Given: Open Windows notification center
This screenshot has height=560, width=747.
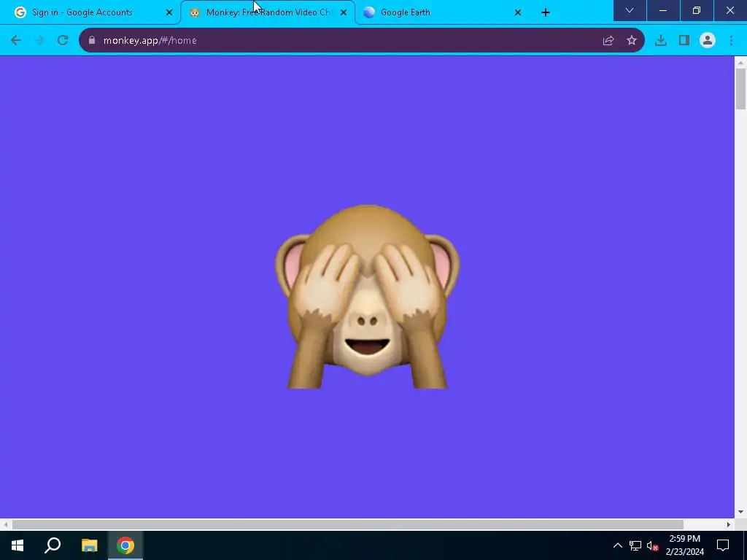Looking at the screenshot, I should pyautogui.click(x=723, y=545).
